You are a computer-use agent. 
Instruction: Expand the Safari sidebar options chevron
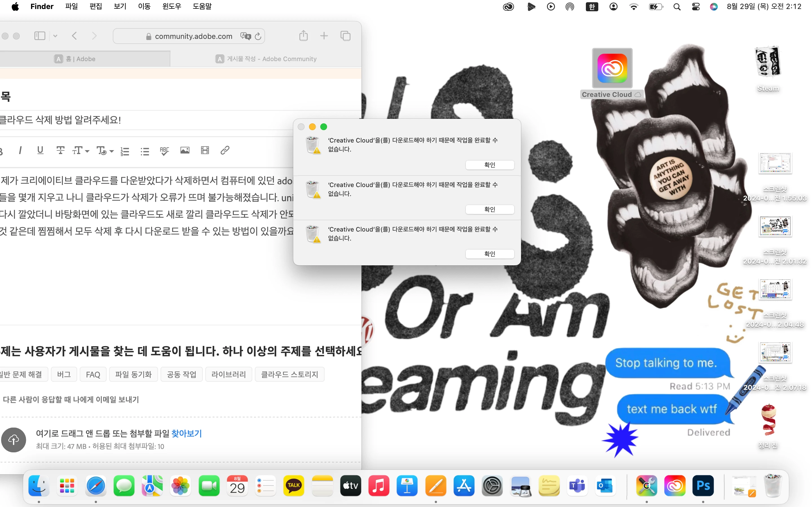(55, 36)
